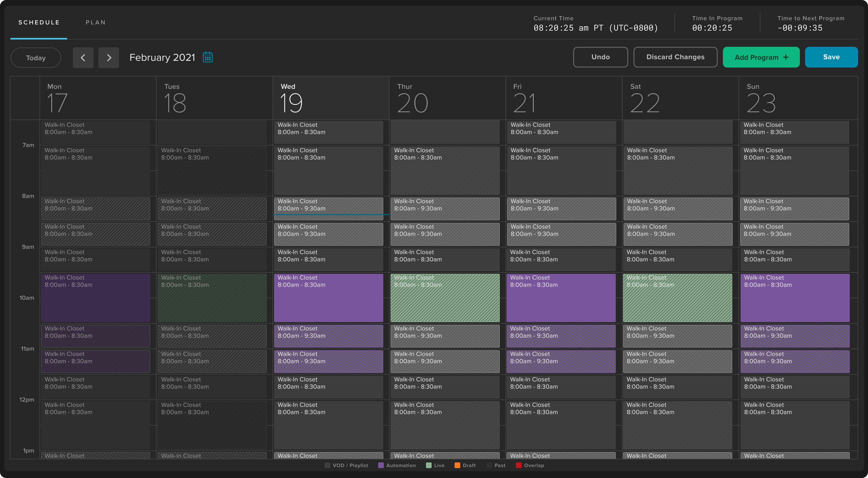Select the Thur 20 day header
The image size is (868, 478).
[x=448, y=98]
